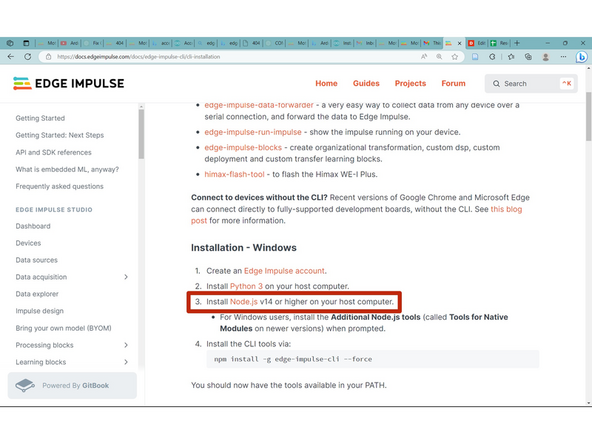Switch to the 'Fix' browser tab

(93, 43)
